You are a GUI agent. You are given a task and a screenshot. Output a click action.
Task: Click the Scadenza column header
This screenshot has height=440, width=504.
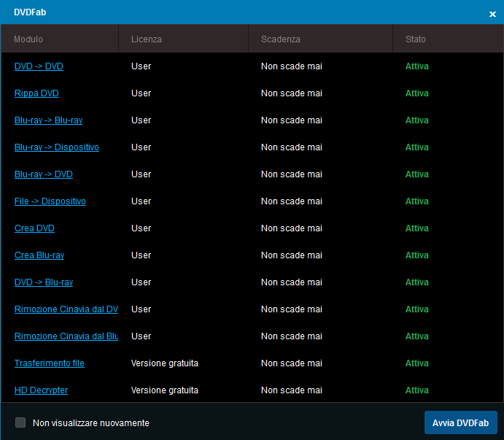coord(320,39)
